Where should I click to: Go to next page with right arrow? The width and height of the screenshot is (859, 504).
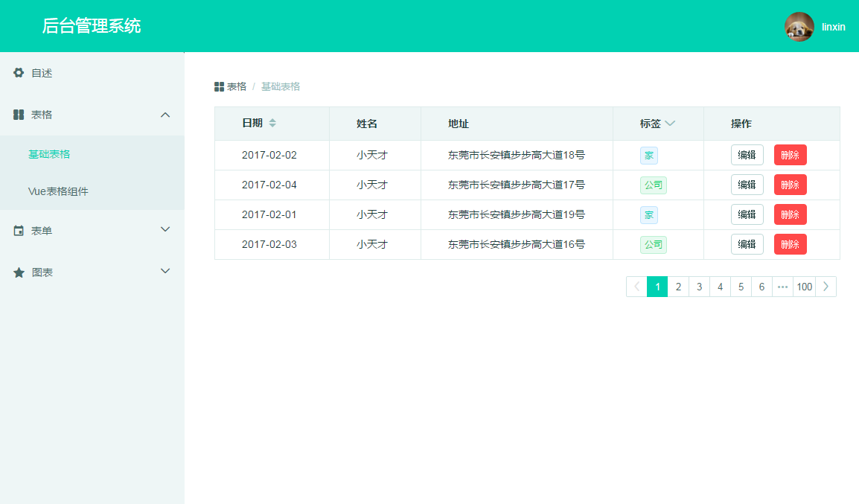[826, 287]
